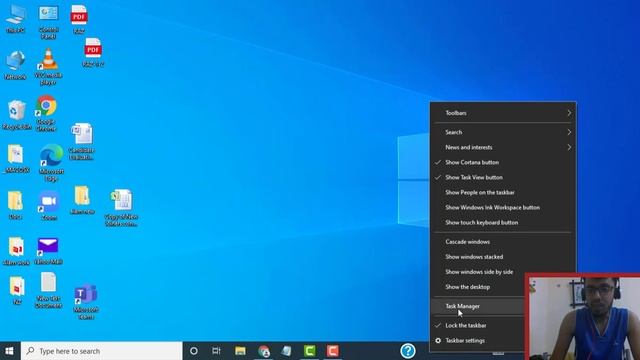This screenshot has height=360, width=640.
Task: Select the New Text Document file
Action: 49,290
